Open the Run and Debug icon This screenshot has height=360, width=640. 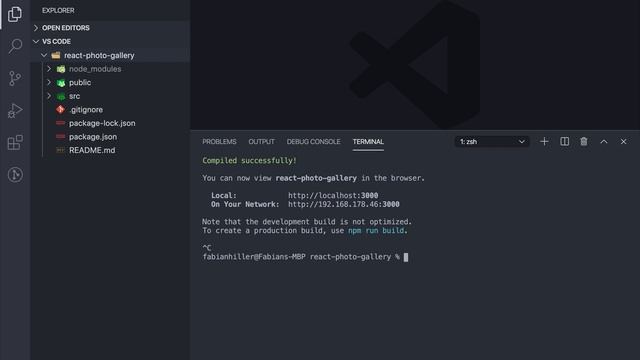point(15,110)
